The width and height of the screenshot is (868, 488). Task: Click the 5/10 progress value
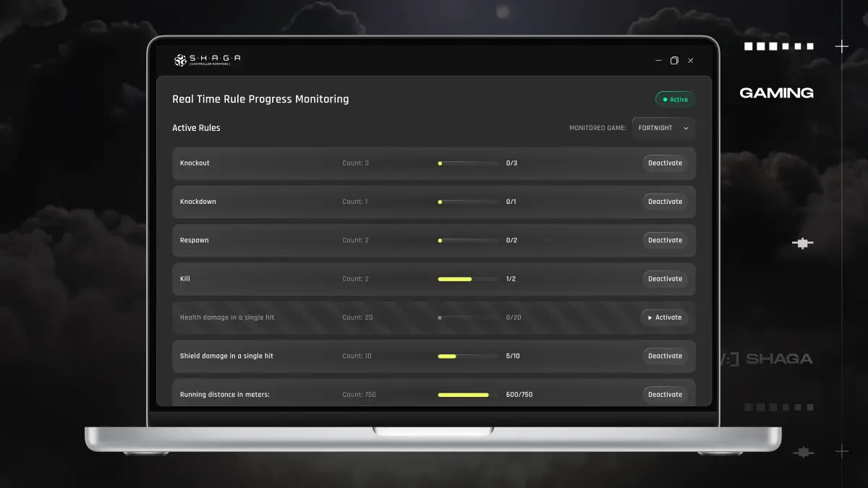pyautogui.click(x=513, y=356)
